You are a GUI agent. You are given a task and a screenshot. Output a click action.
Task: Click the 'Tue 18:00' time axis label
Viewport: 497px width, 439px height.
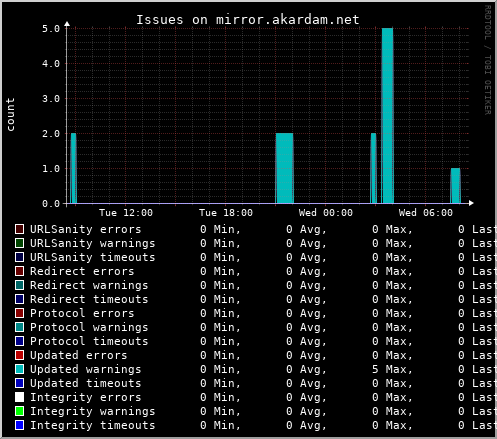click(226, 213)
